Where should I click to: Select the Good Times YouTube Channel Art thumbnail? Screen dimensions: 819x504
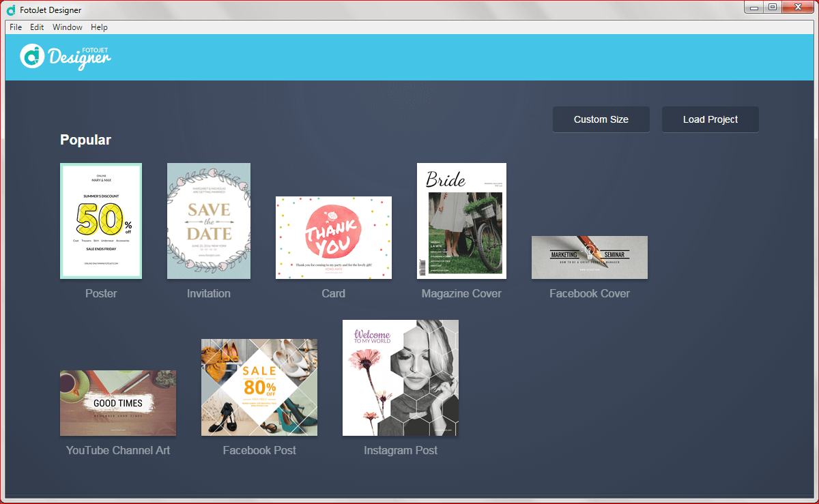point(118,403)
